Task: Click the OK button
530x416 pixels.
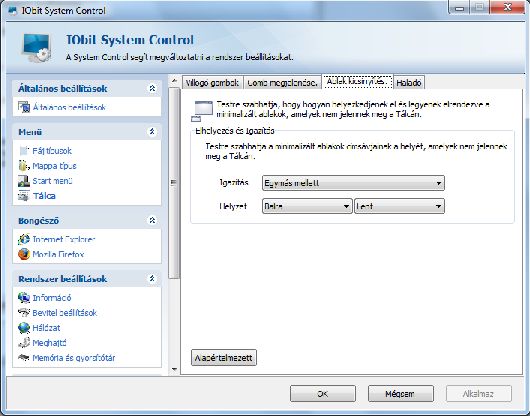Action: tap(323, 394)
